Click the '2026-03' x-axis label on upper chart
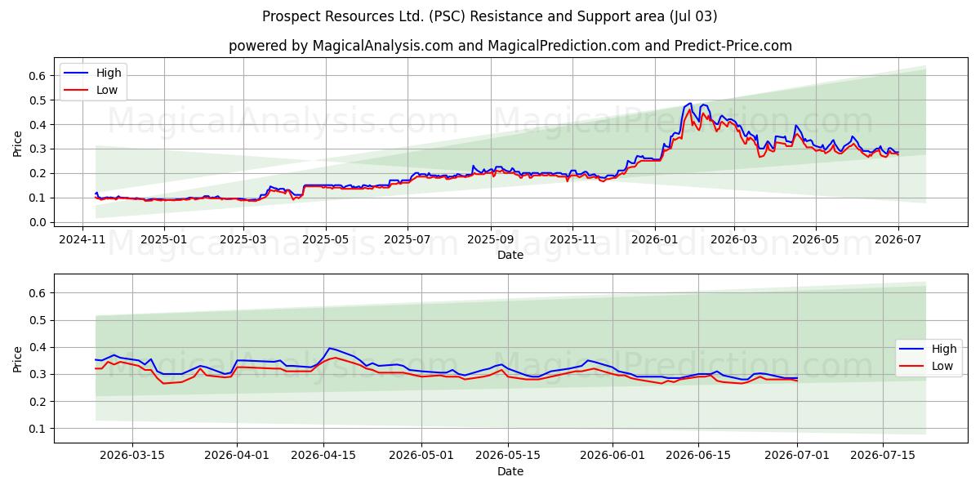Viewport: 980px width, 490px height. 733,239
